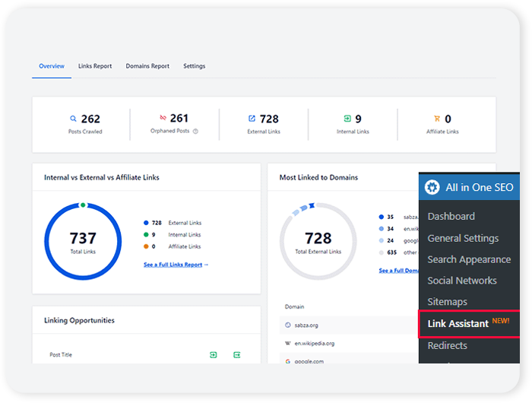The width and height of the screenshot is (532, 403).
Task: Click the 261 Orphaned Posts value
Action: click(179, 118)
